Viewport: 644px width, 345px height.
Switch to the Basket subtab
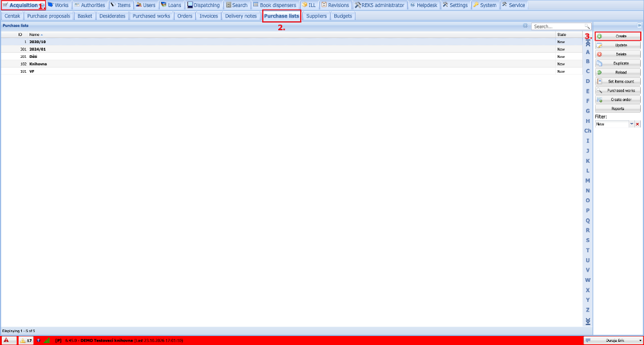click(85, 16)
